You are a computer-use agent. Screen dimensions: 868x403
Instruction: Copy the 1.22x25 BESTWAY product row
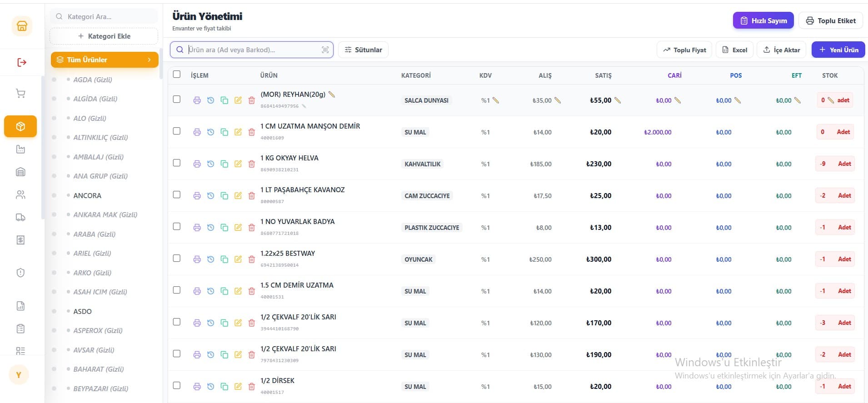(x=224, y=259)
